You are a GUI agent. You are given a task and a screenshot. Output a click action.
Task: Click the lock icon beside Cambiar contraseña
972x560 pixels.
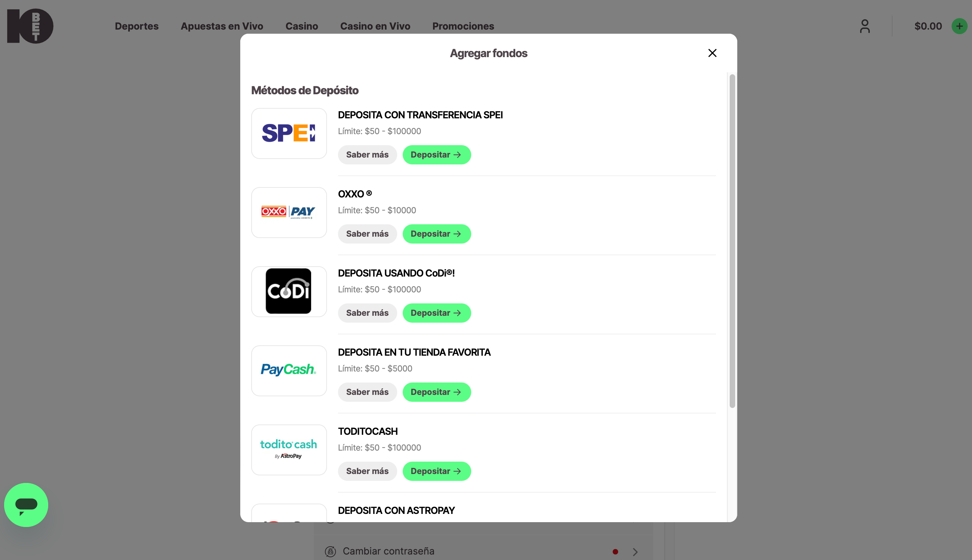click(330, 551)
